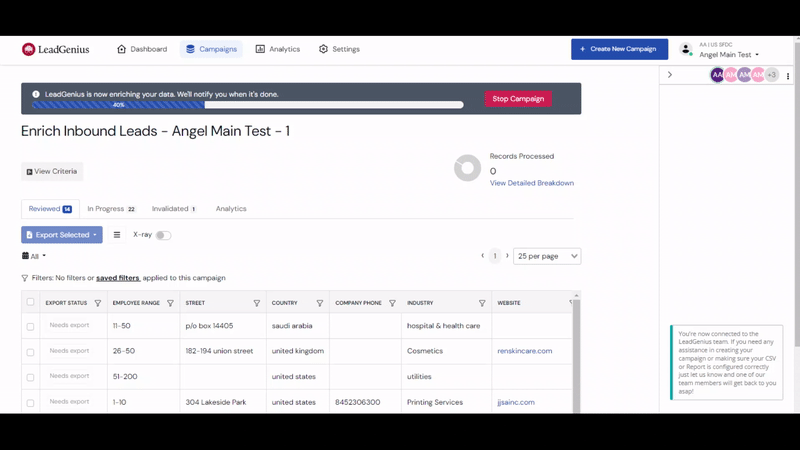Toggle the X-ray switch

coord(163,235)
